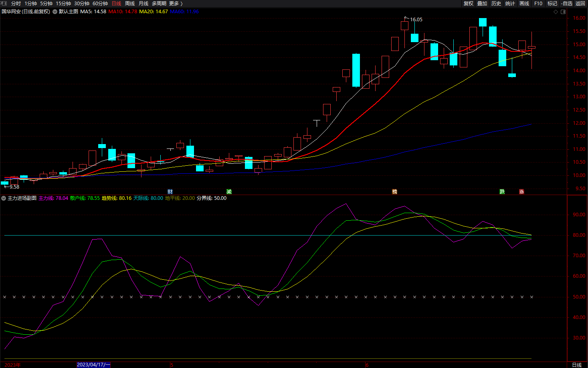The width and height of the screenshot is (588, 368).
Task: Remove stock via the -自选 button
Action: click(567, 4)
